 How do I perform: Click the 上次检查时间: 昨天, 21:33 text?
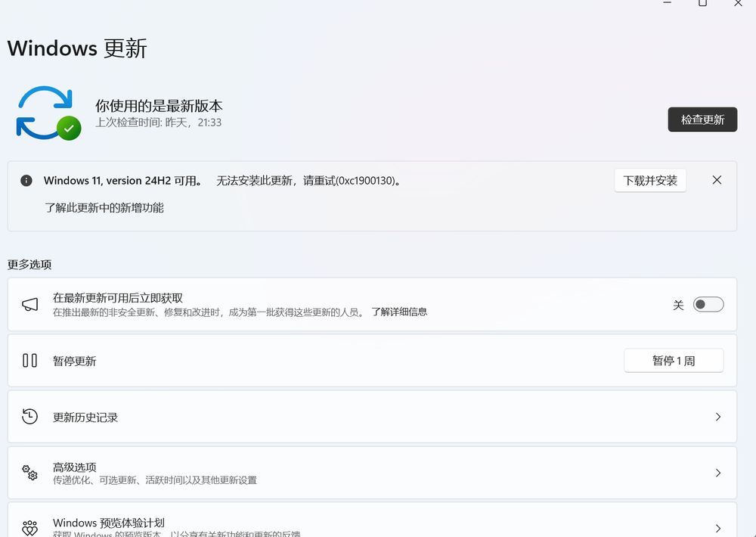tap(158, 123)
